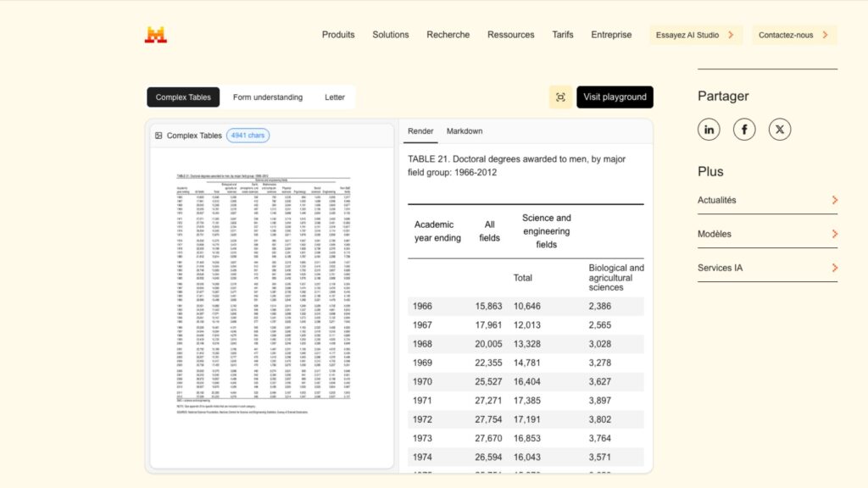Click the Mistral M logo

pos(155,33)
